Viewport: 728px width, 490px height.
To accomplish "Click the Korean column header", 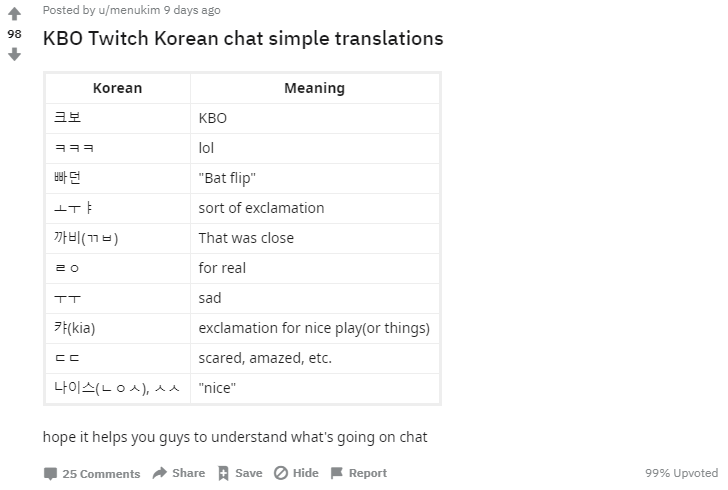I will pos(117,88).
